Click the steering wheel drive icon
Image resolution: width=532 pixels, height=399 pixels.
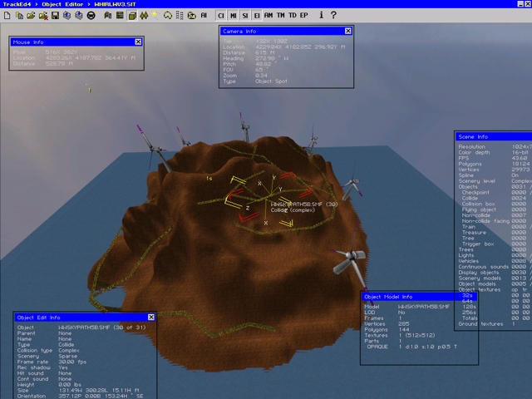(x=91, y=16)
